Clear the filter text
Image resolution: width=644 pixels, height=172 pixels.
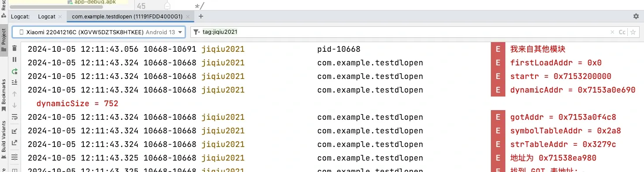click(x=612, y=32)
